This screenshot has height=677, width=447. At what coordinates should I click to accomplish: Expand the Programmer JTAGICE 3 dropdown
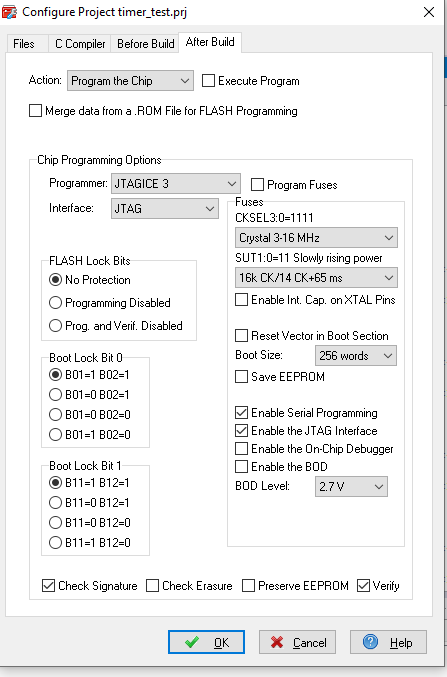(176, 184)
